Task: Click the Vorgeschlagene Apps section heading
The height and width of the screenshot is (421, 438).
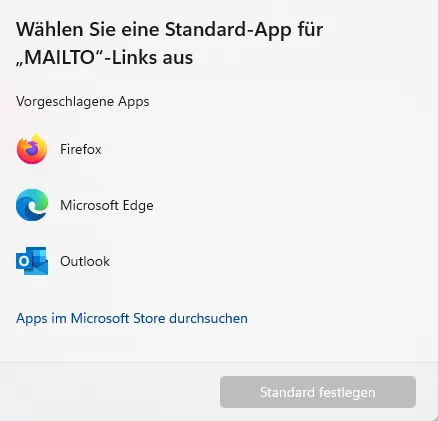Action: click(x=83, y=101)
